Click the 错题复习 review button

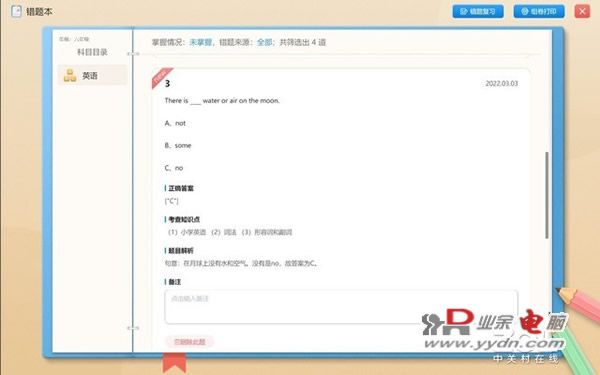[478, 11]
